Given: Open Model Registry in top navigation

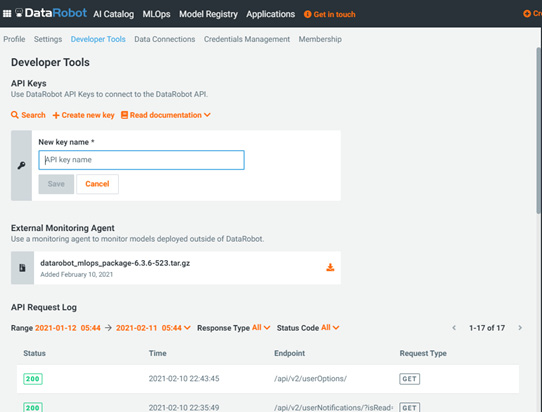Looking at the screenshot, I should [x=208, y=14].
